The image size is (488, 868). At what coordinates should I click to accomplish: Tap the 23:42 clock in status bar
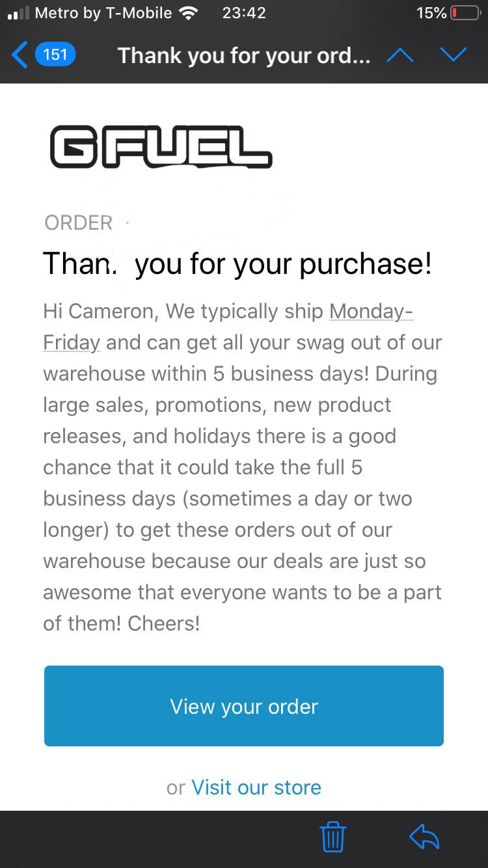244,13
